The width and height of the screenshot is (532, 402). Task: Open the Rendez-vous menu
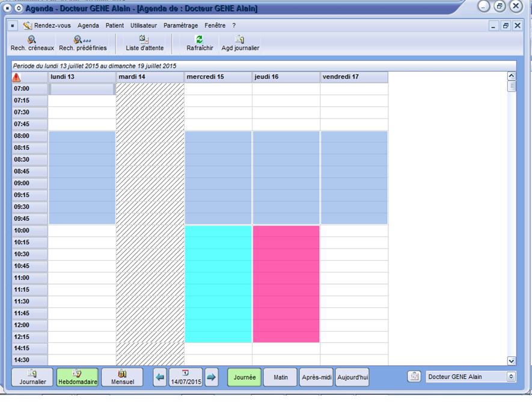47,26
